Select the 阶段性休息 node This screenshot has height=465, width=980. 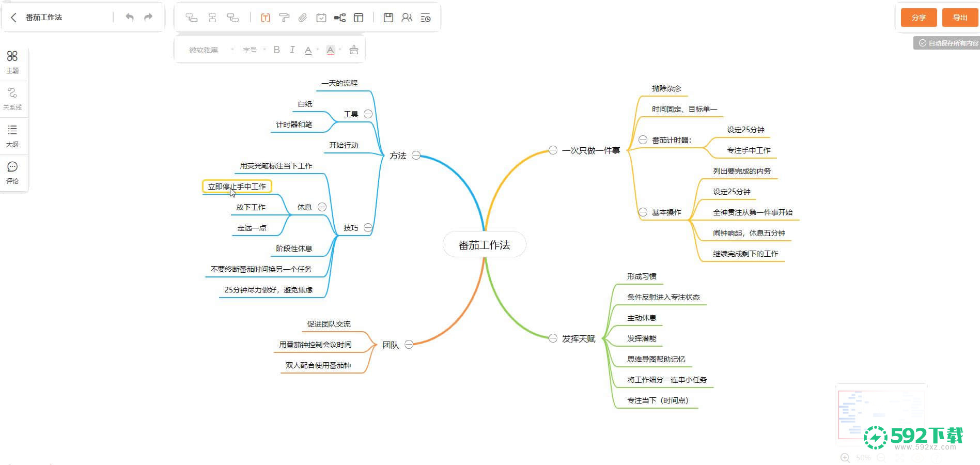pos(294,249)
